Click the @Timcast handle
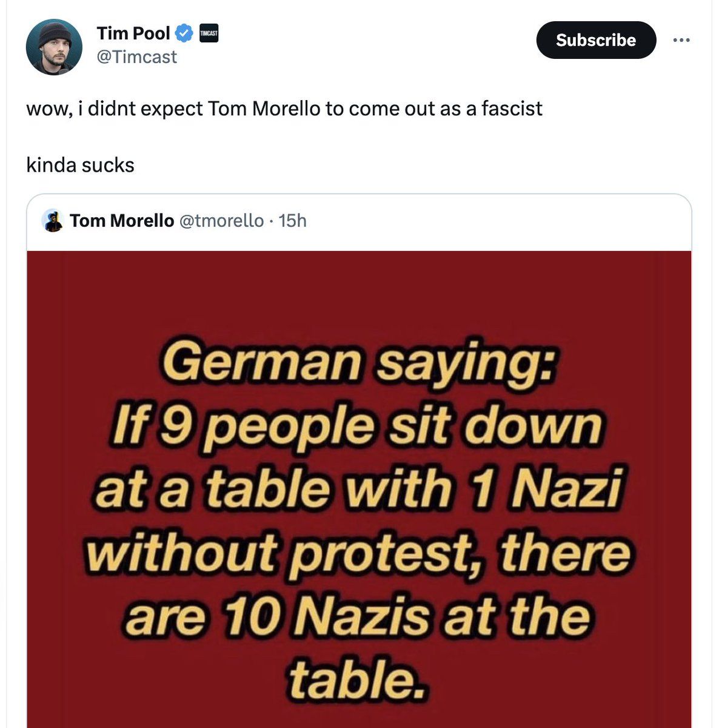This screenshot has width=716, height=728. (x=136, y=57)
